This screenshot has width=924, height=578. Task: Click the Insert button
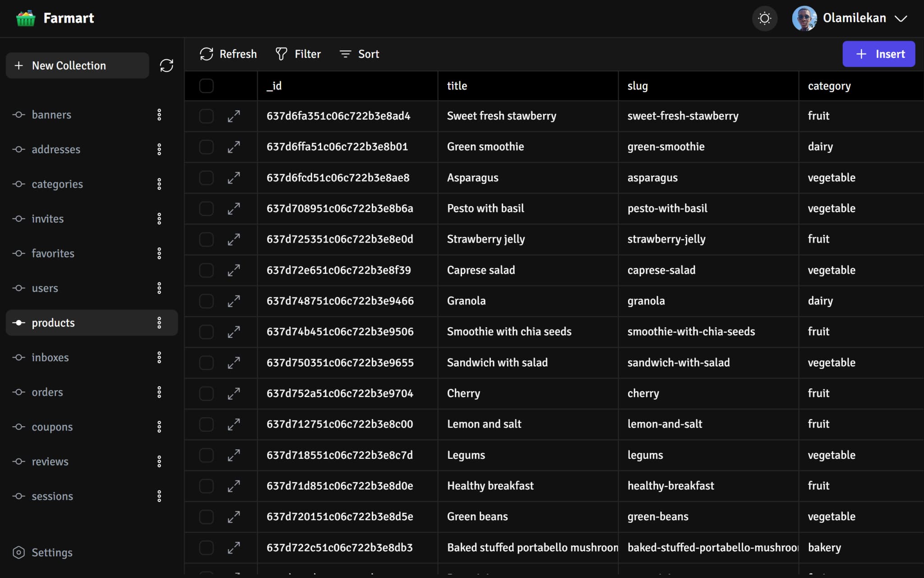(878, 54)
